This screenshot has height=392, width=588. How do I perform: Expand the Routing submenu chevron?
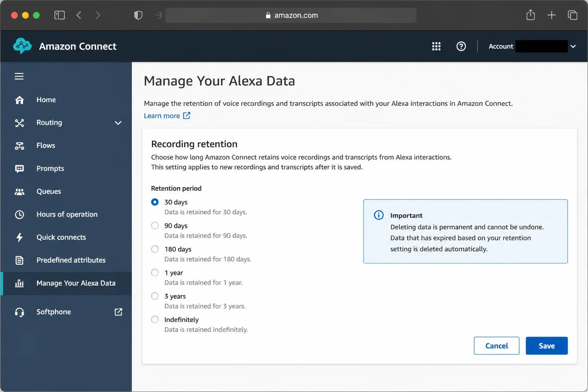click(x=118, y=123)
